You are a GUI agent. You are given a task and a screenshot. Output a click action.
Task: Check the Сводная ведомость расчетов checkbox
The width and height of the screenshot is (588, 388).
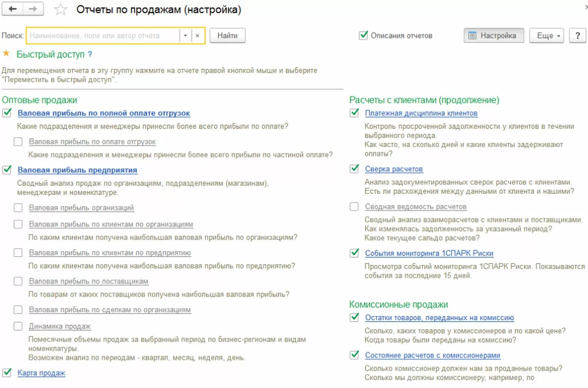(x=354, y=207)
